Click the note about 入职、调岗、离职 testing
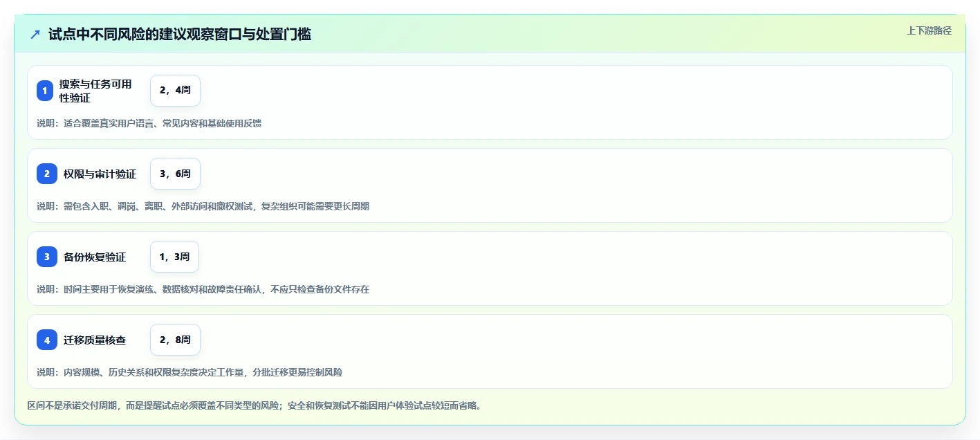 pos(203,206)
